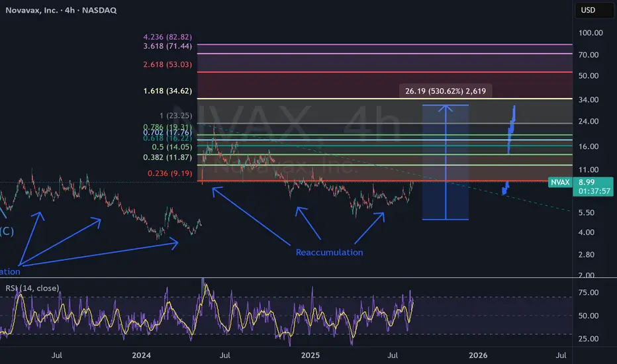Click the 100.00 price axis label
Viewport: 617px width, 364px height.
click(x=591, y=33)
